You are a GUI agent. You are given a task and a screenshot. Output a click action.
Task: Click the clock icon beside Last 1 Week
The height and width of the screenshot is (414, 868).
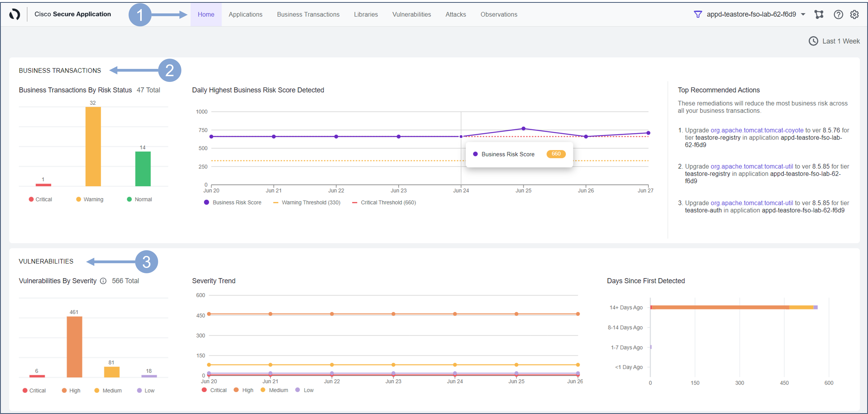813,41
